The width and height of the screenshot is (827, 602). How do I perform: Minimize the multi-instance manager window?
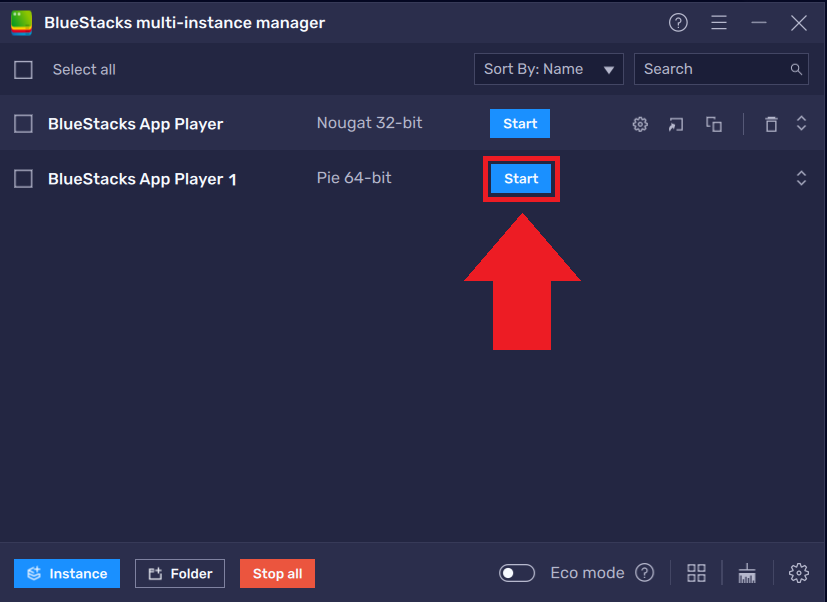click(759, 23)
